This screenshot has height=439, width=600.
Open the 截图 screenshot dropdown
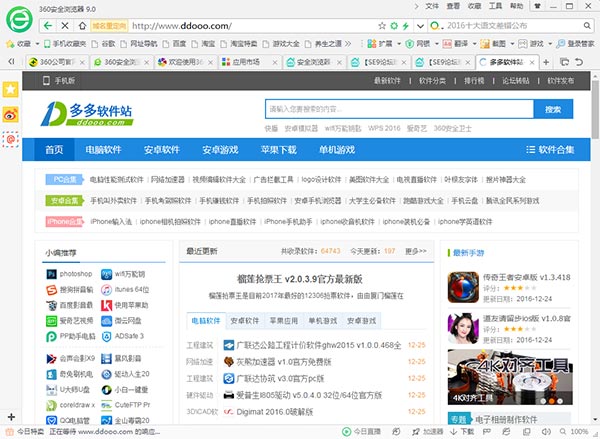pos(497,44)
